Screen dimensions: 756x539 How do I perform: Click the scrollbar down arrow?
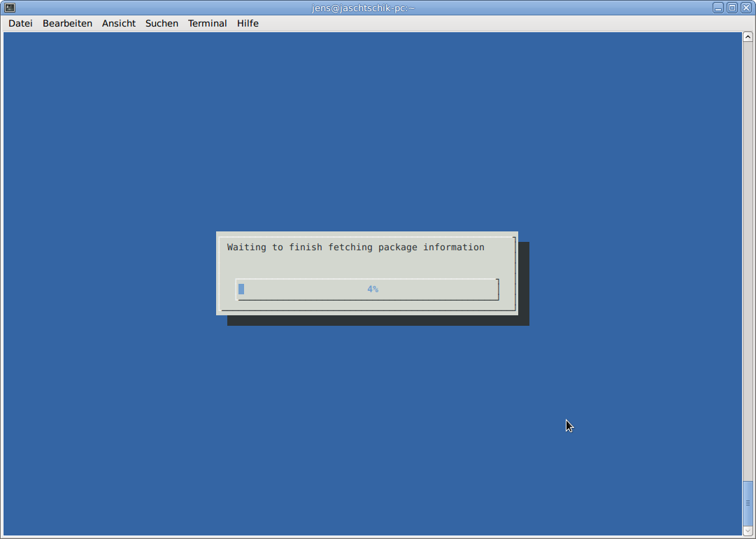[748, 531]
